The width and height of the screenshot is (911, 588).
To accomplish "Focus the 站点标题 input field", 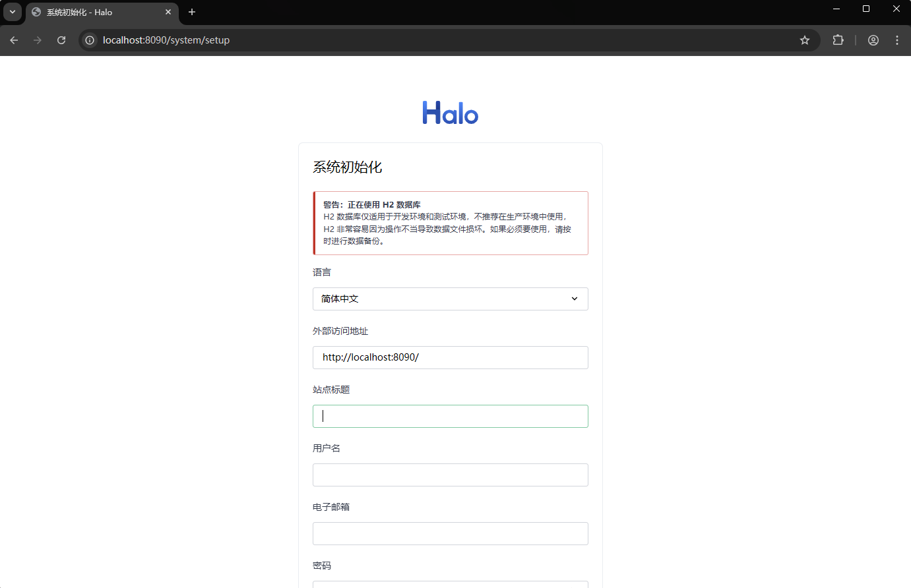I will point(451,416).
